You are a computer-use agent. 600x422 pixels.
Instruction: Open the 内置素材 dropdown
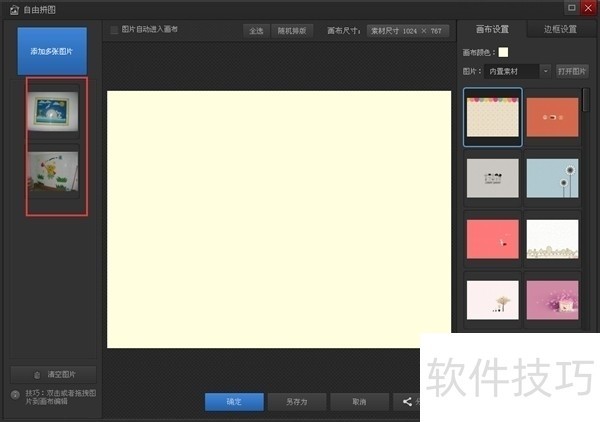pyautogui.click(x=517, y=71)
